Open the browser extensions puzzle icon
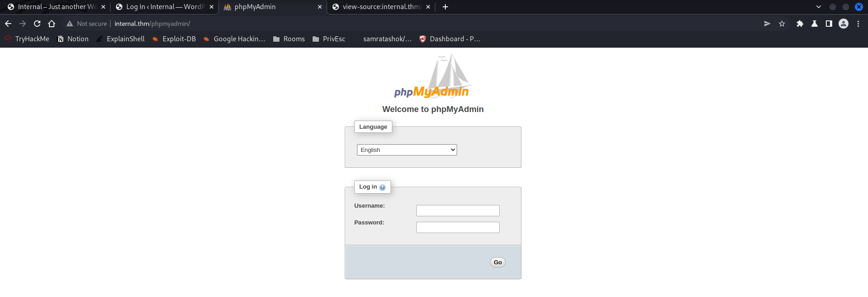868x297 pixels. pyautogui.click(x=800, y=24)
